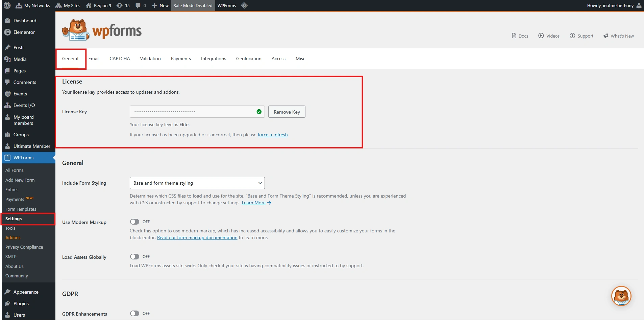The image size is (644, 320).
Task: Click the wpforms logo in the header
Action: tap(102, 30)
